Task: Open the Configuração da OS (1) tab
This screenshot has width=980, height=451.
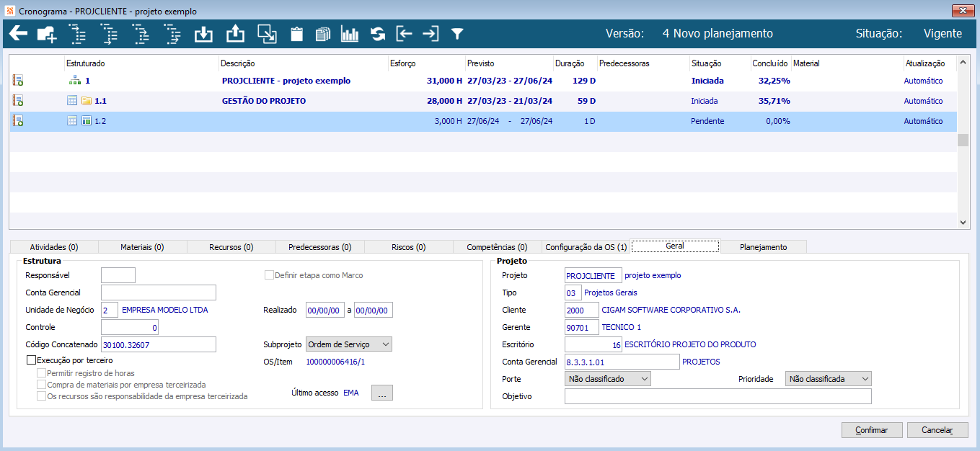Action: (x=586, y=247)
